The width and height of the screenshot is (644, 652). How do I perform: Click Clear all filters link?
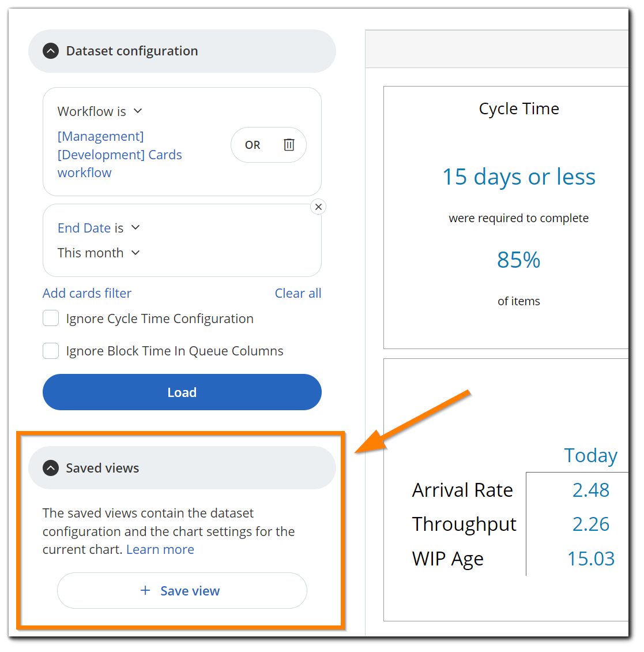pos(298,293)
